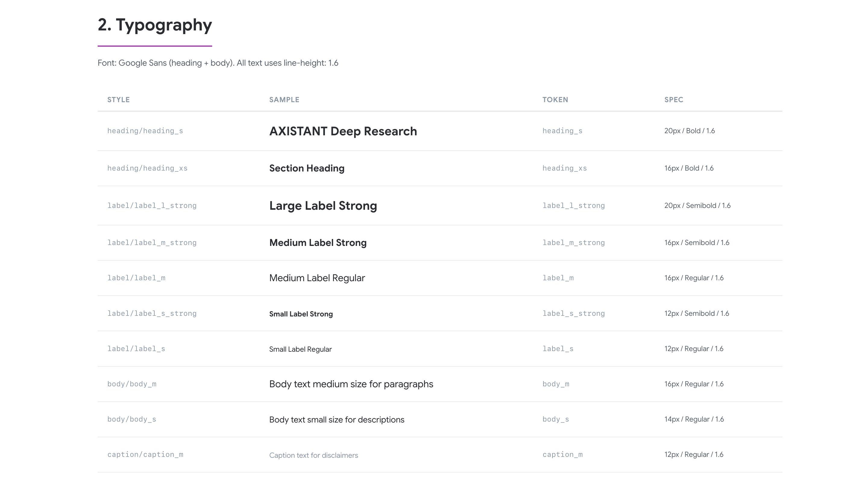Click the 'Section Heading' sample text
The width and height of the screenshot is (868, 487).
[307, 168]
